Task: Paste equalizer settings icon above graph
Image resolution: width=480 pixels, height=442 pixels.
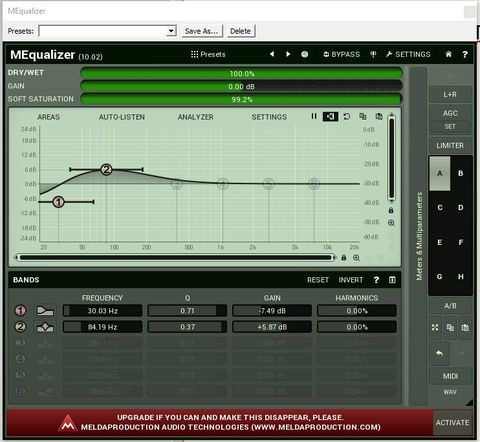Action: point(379,116)
